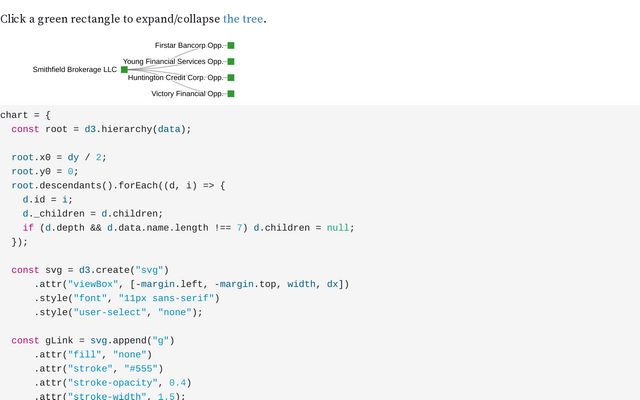Image resolution: width=640 pixels, height=400 pixels.
Task: Click the root.descendants().forEach code line
Action: click(x=118, y=185)
